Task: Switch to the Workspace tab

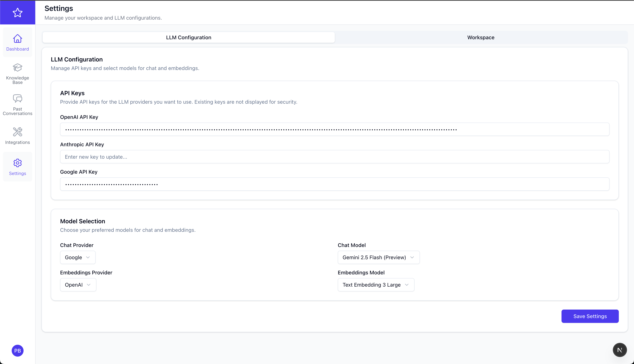Action: coord(481,38)
